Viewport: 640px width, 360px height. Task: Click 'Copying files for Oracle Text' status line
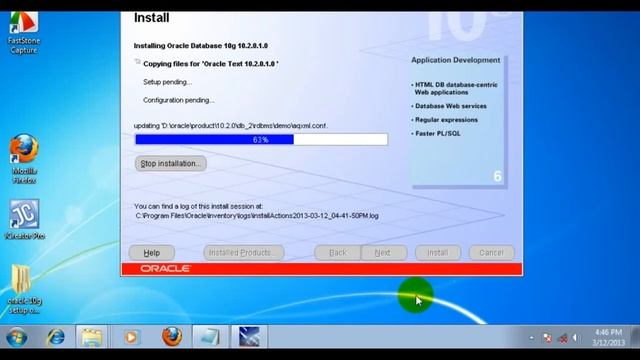pyautogui.click(x=211, y=64)
